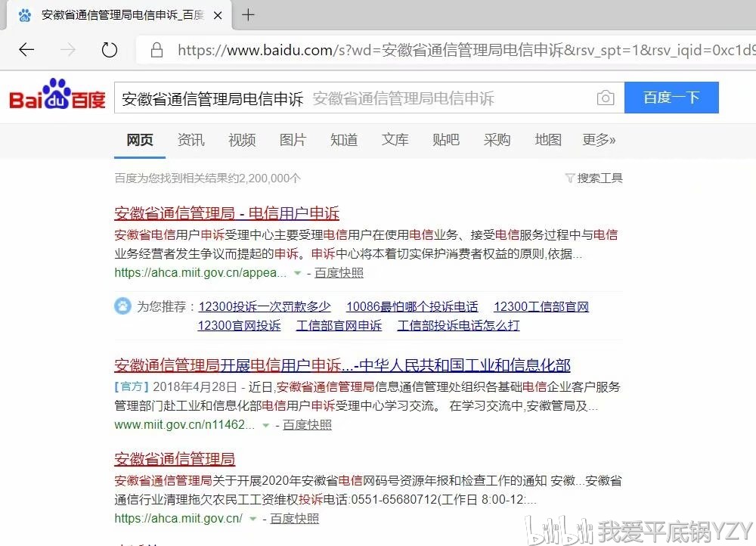Close the 安徽省通信管理局电信申诉 browser tab
Screen dimensions: 756x546
[x=218, y=15]
